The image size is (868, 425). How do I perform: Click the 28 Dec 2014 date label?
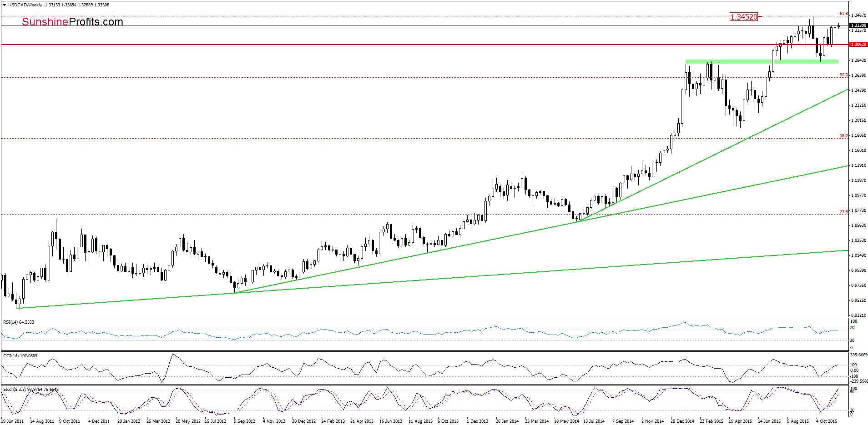[x=682, y=421]
